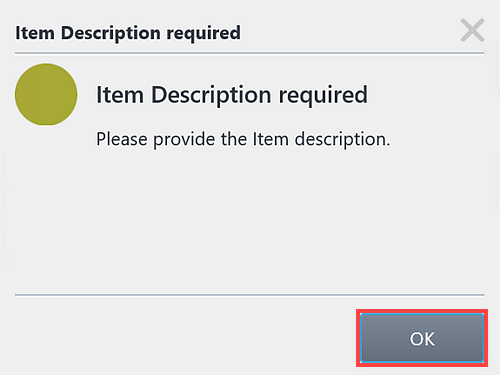
Task: Click 'Item' in the small title bar
Action: pyautogui.click(x=35, y=33)
